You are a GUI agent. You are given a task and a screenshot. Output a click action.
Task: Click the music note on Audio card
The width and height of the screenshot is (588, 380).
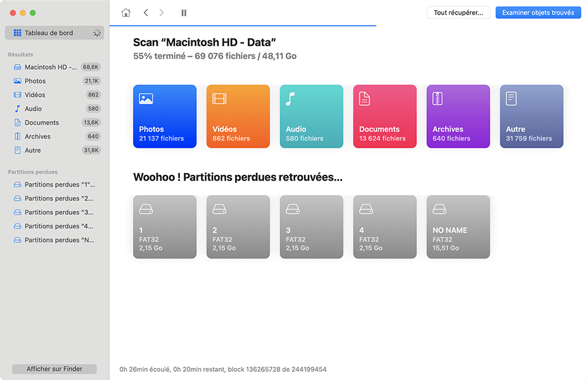point(290,99)
